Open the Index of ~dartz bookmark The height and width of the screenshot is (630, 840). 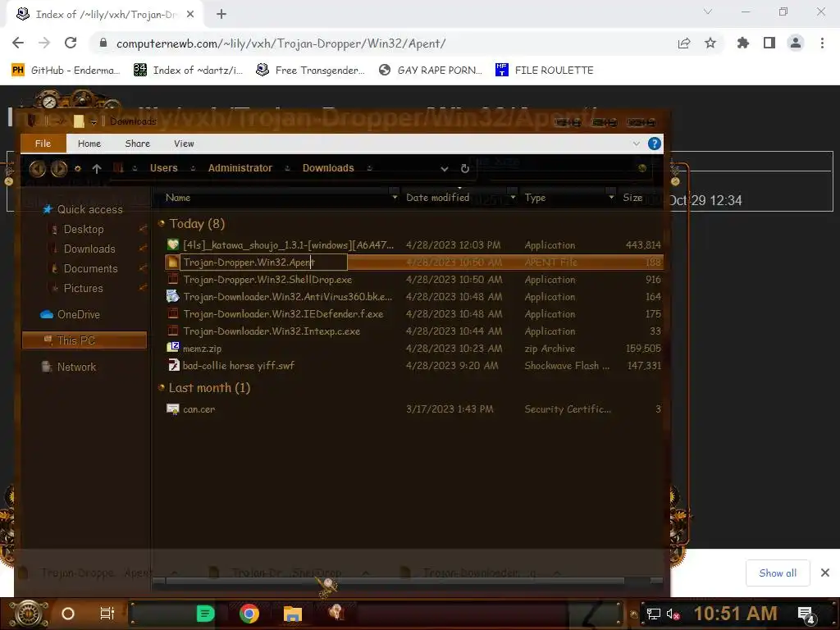click(x=189, y=71)
